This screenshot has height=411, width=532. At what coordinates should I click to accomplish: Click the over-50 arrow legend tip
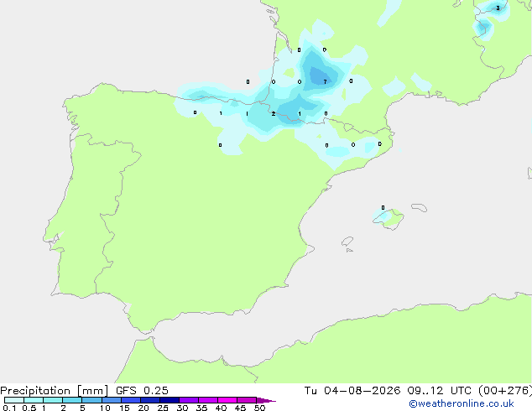[x=266, y=400]
